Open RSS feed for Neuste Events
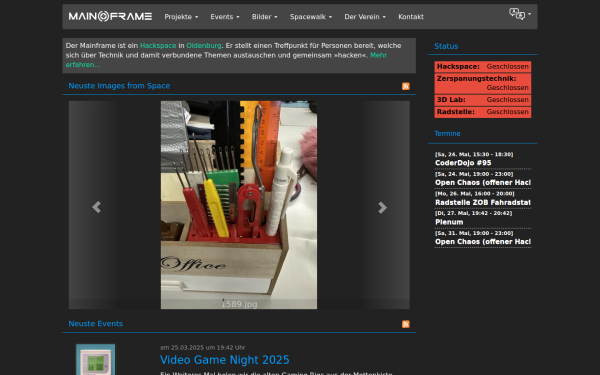The height and width of the screenshot is (375, 600). (406, 324)
